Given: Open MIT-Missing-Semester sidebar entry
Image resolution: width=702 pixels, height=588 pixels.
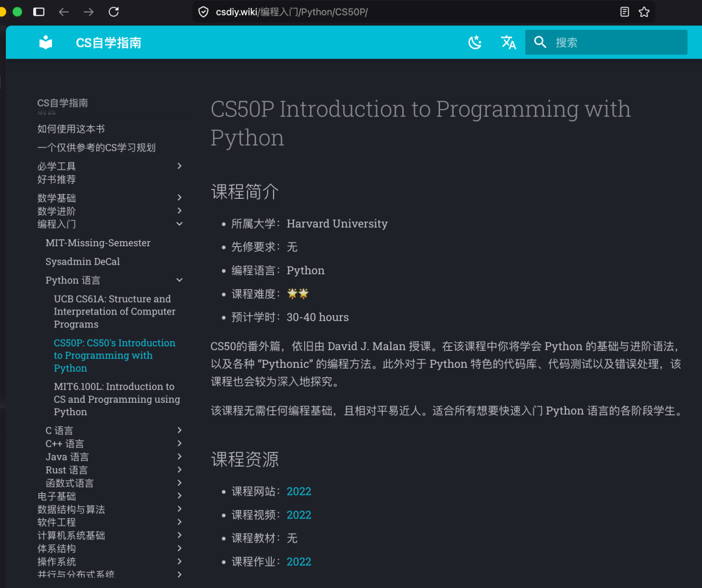Looking at the screenshot, I should [x=98, y=243].
